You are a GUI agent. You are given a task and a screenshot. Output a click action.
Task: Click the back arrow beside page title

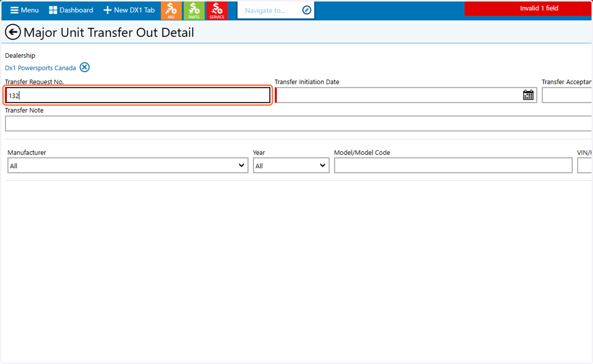(13, 33)
